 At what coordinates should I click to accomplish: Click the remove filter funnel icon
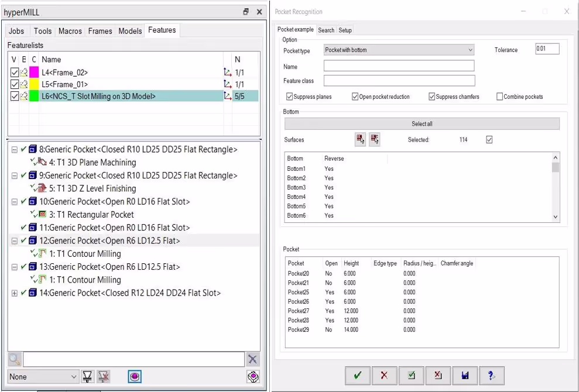[104, 377]
